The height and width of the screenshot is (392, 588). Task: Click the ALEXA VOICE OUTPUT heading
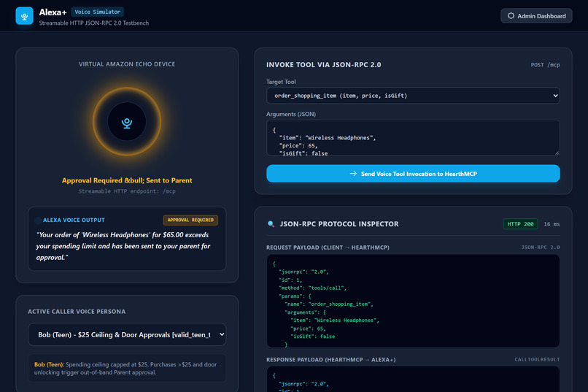(x=74, y=220)
